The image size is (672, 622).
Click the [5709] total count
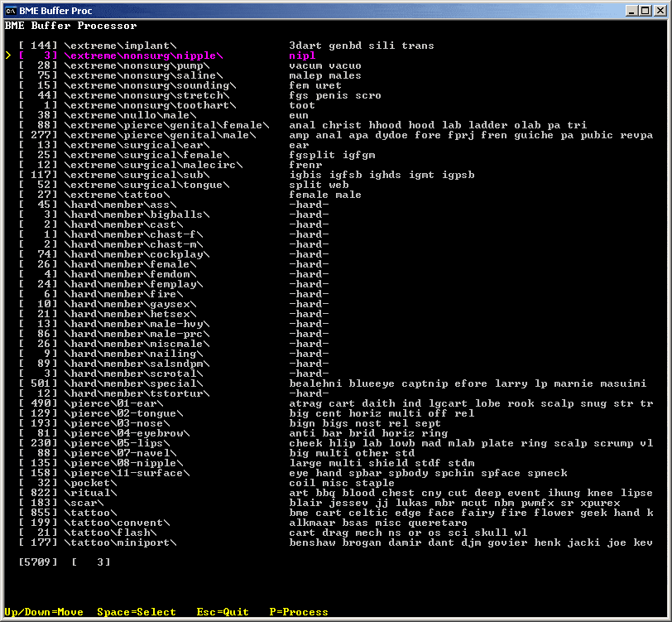click(37, 562)
